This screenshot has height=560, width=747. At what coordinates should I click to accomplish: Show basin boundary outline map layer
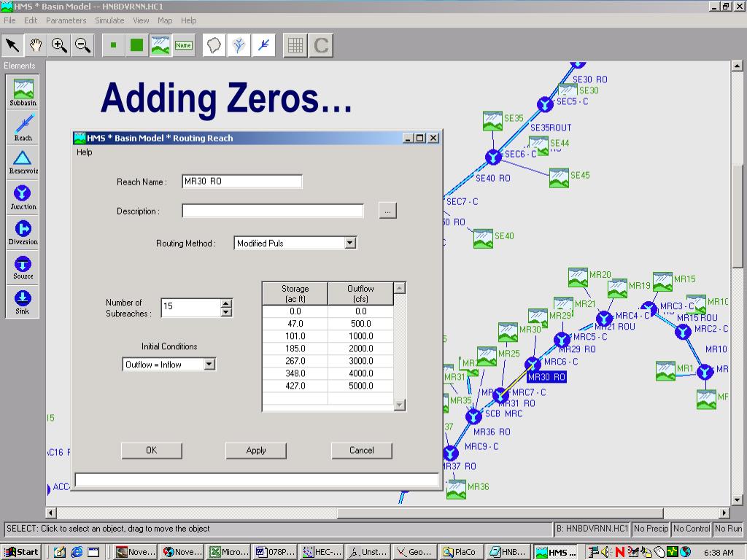(x=214, y=45)
